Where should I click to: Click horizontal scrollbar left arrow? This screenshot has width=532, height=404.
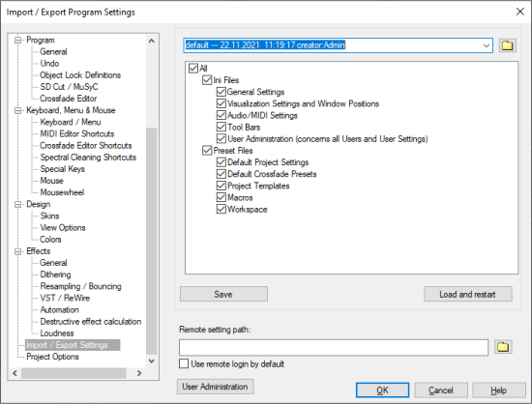[x=15, y=373]
